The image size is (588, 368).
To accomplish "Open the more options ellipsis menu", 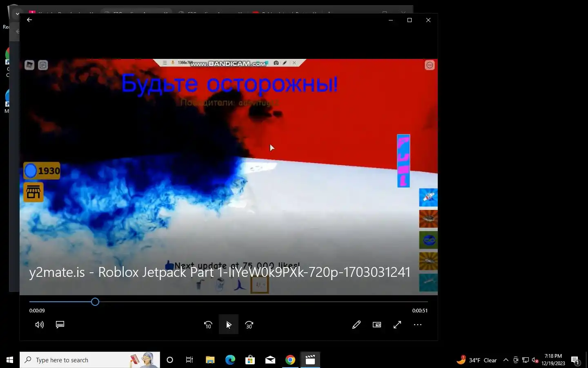I will 418,325.
